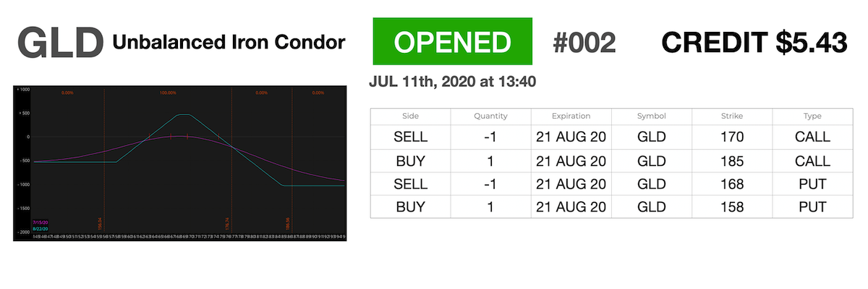Click the Strike column header
The image size is (868, 289).
coord(732,116)
